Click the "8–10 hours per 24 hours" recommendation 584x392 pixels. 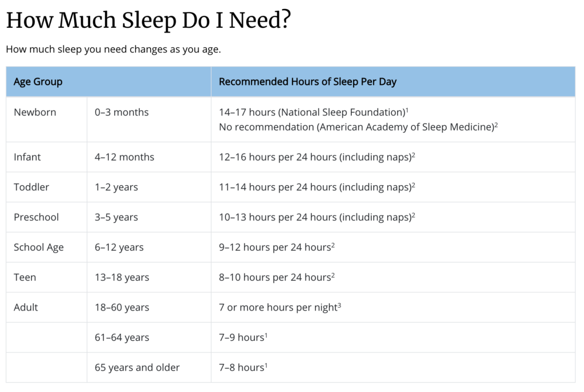[x=274, y=277]
